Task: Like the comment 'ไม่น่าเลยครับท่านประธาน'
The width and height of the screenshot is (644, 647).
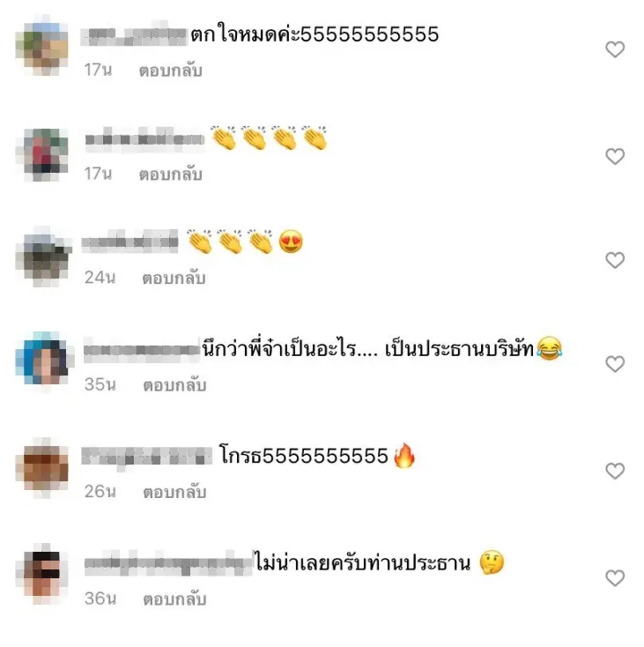Action: 615,577
